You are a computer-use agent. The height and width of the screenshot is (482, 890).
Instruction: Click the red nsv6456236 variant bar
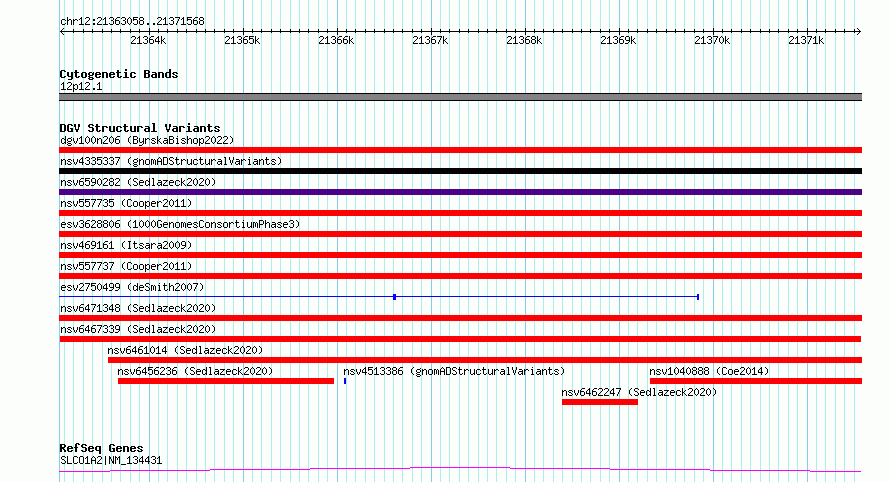(x=226, y=381)
